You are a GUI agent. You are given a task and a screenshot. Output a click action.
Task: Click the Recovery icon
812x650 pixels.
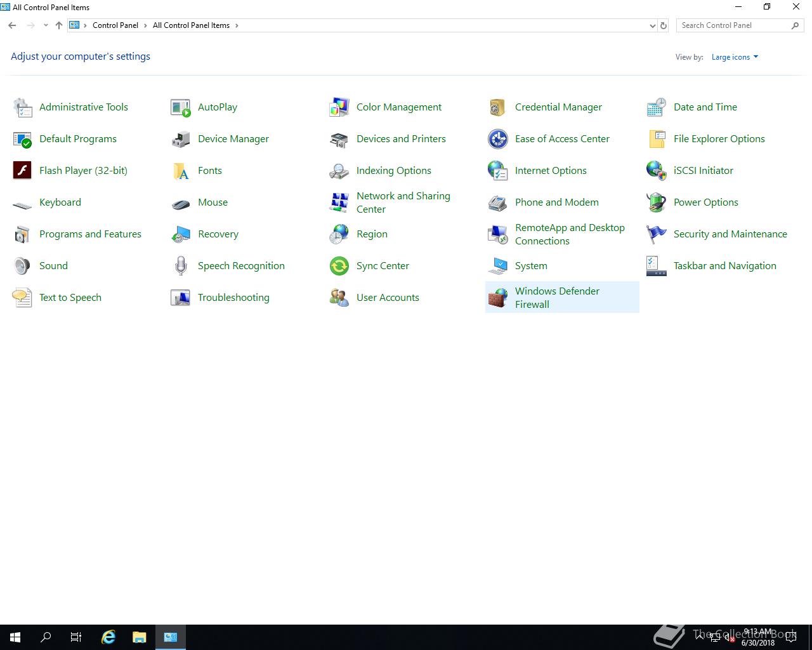pos(181,234)
